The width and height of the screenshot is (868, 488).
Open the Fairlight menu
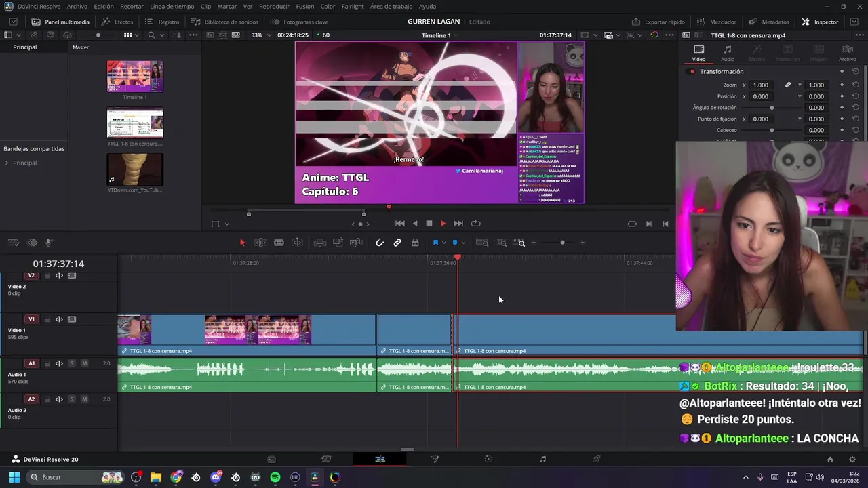coord(353,6)
